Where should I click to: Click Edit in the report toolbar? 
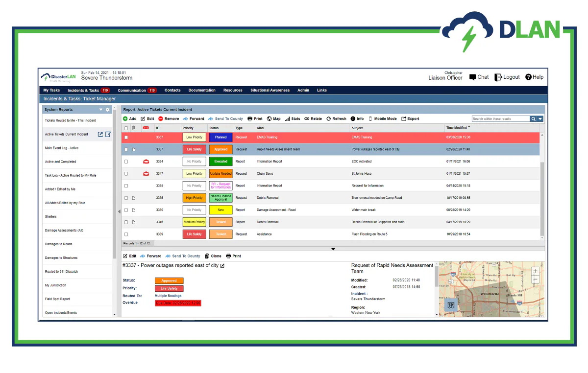pos(147,118)
